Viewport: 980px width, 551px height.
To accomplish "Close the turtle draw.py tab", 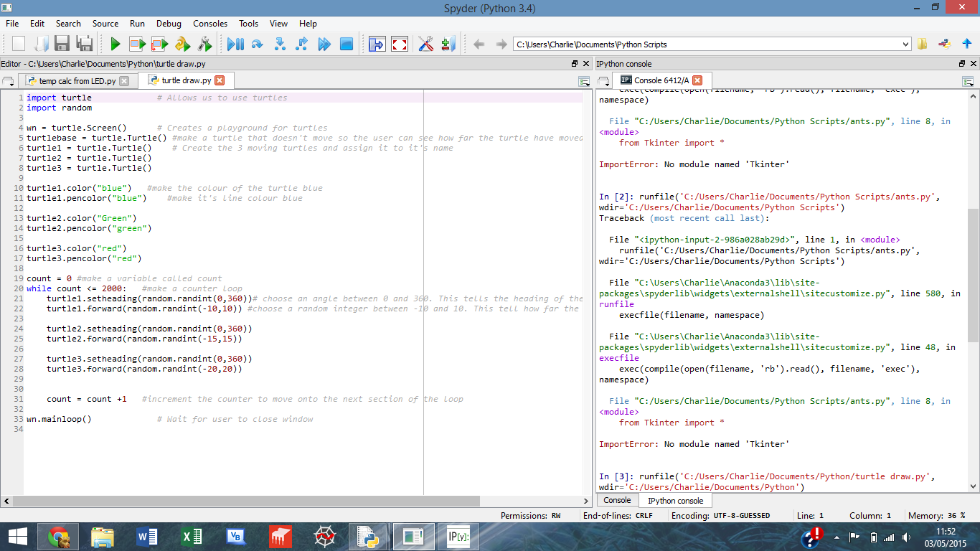I will pos(220,80).
